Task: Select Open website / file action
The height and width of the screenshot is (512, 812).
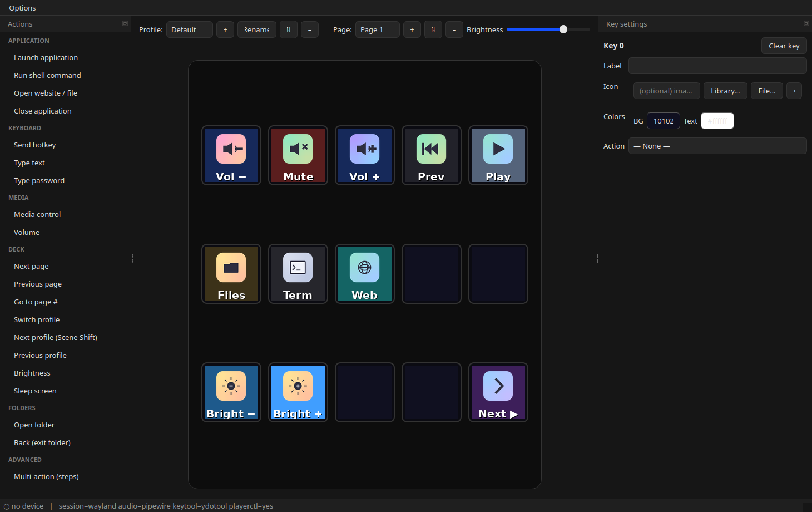Action: tap(66, 93)
